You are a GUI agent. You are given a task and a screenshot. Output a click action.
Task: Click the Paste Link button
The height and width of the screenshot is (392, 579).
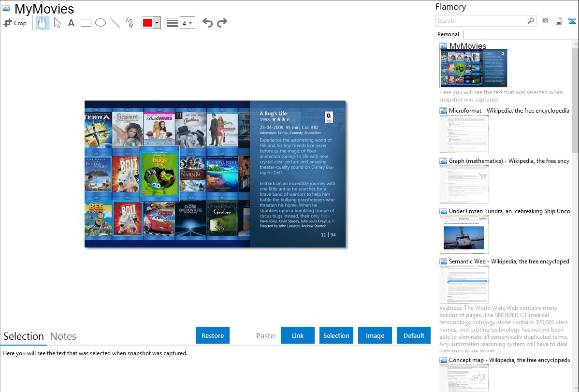point(298,335)
